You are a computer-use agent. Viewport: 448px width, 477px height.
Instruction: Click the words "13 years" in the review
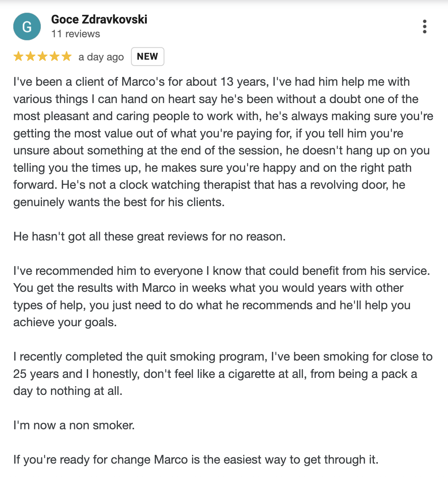[x=244, y=82]
